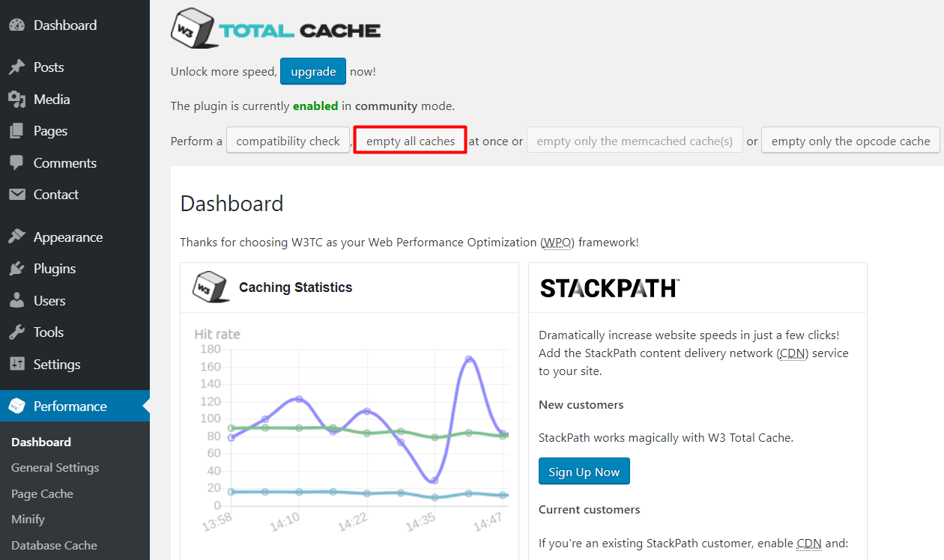Image resolution: width=944 pixels, height=560 pixels.
Task: Select the Performance menu item
Action: pyautogui.click(x=75, y=406)
